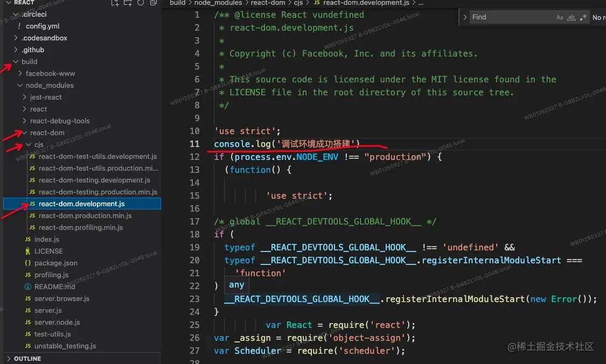Open react-dom.profiling.min.js
Viewport: 606px width, 364px height.
click(81, 228)
